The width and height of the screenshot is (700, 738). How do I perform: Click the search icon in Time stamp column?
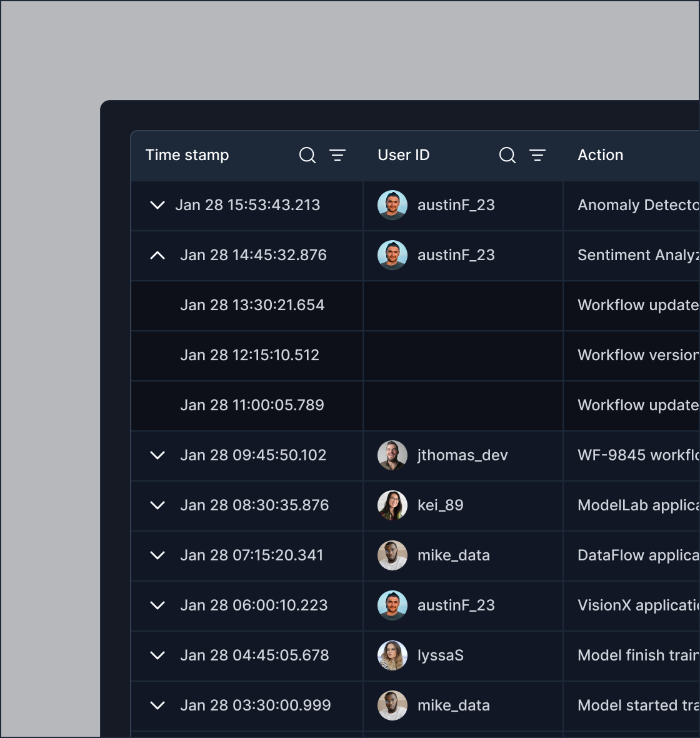pyautogui.click(x=307, y=155)
